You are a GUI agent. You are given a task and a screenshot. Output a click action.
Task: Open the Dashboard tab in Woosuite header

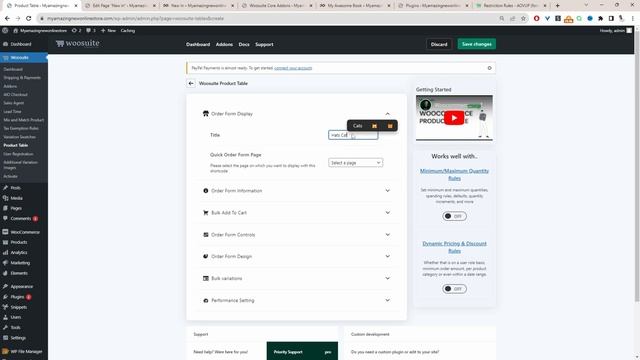point(198,44)
